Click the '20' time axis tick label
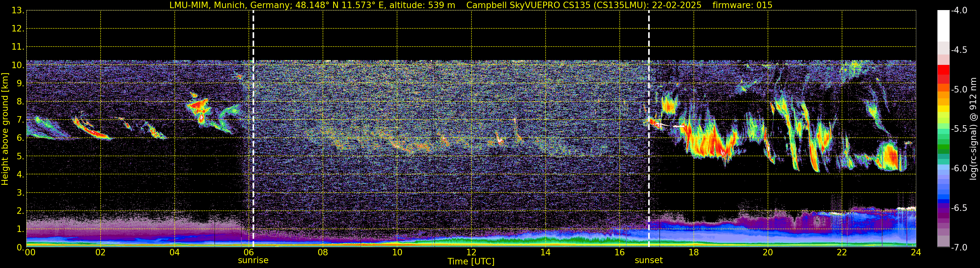 pyautogui.click(x=768, y=252)
